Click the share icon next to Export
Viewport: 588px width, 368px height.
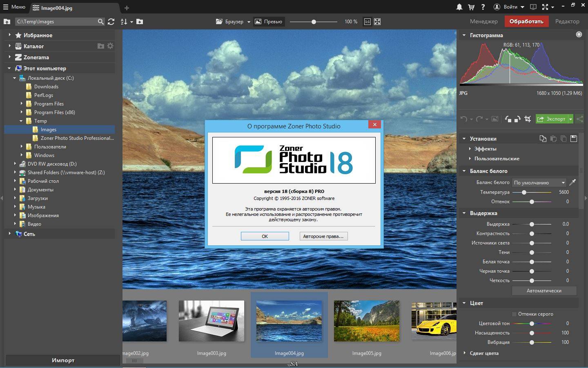click(x=580, y=119)
